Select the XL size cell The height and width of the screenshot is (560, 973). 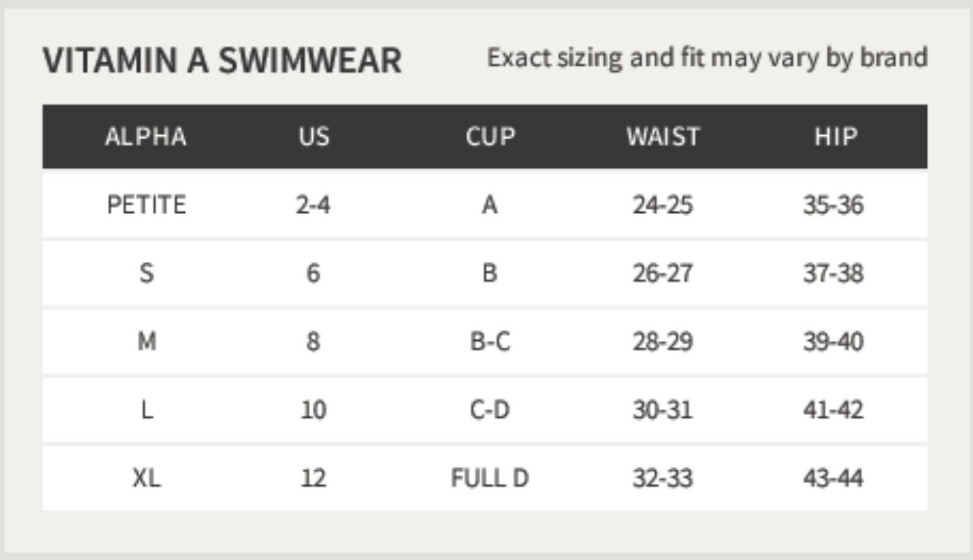click(146, 478)
